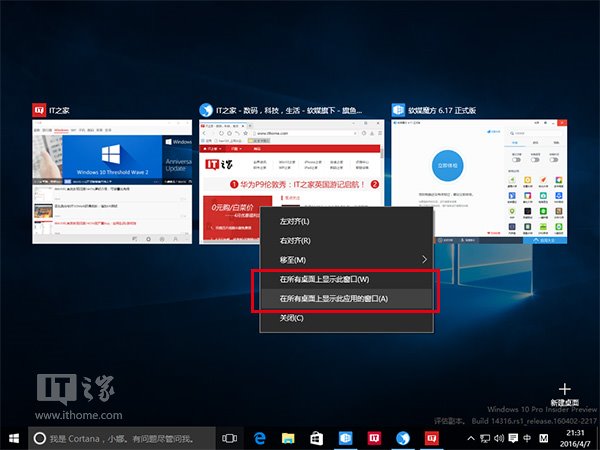Select 在所有桌面上显示此窗口(W)
Screen dimensions: 600x450
pos(346,279)
